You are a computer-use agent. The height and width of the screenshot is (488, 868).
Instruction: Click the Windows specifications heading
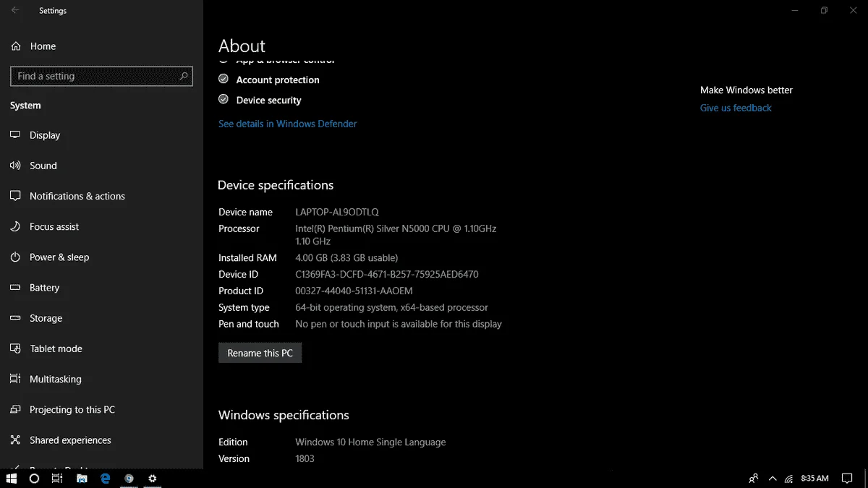pos(284,415)
